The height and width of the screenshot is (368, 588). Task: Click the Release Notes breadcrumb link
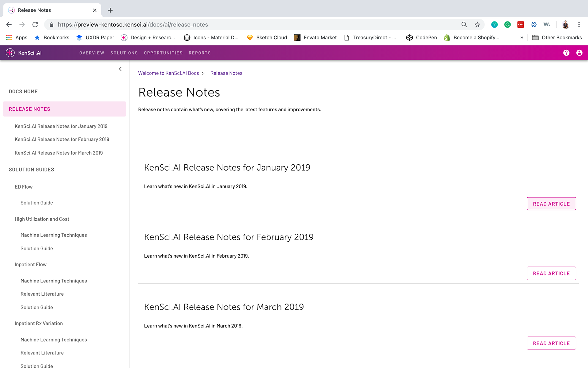(x=226, y=73)
